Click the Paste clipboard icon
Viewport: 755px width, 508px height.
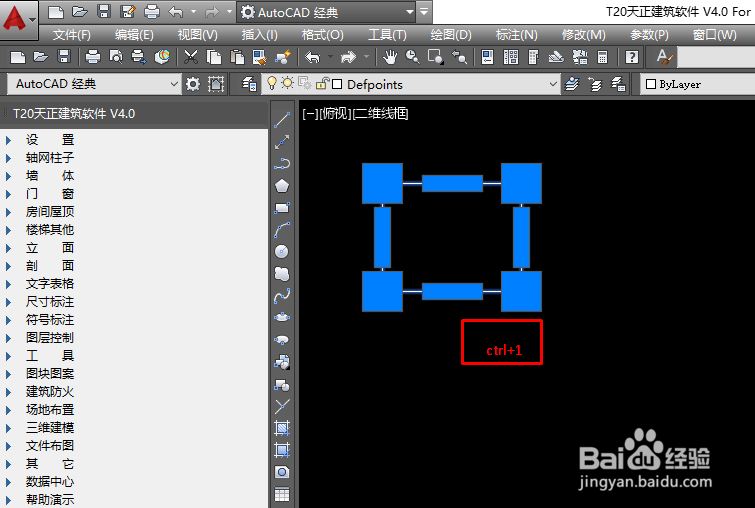237,57
